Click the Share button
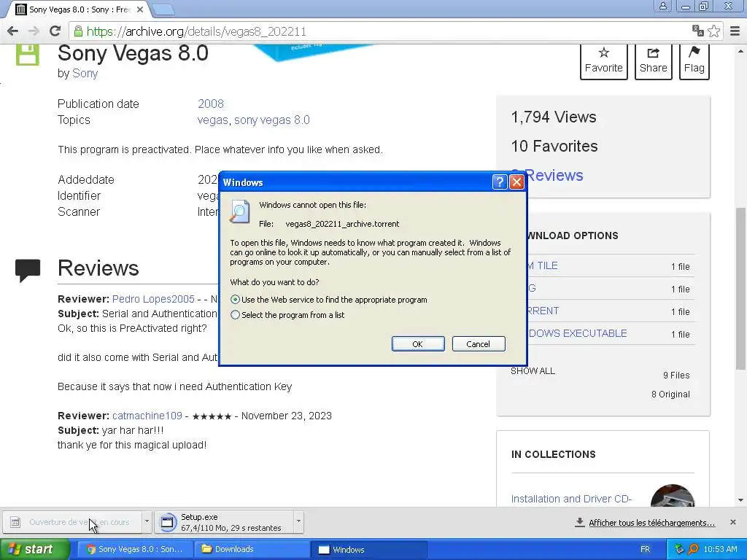 (x=653, y=61)
